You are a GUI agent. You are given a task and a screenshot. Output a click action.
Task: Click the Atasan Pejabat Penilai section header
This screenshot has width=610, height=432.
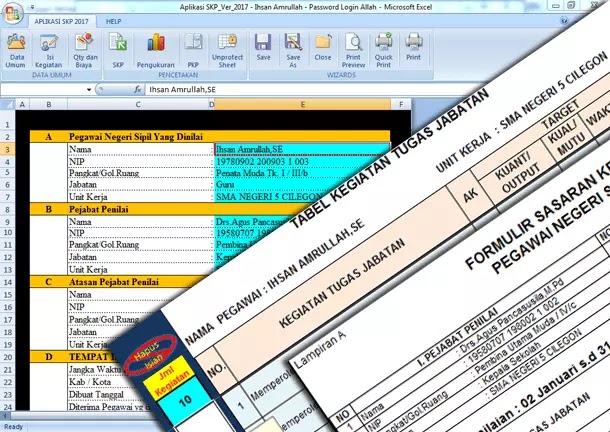click(x=114, y=282)
